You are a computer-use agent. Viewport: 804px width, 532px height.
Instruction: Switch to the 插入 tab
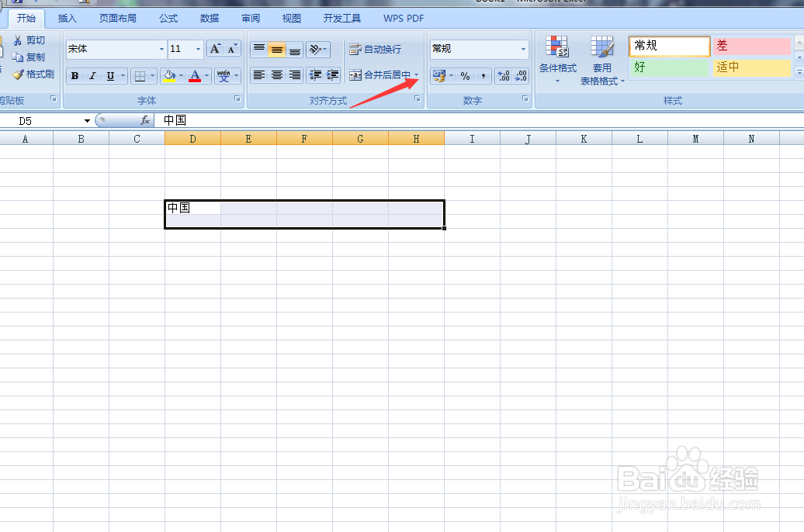[x=68, y=19]
